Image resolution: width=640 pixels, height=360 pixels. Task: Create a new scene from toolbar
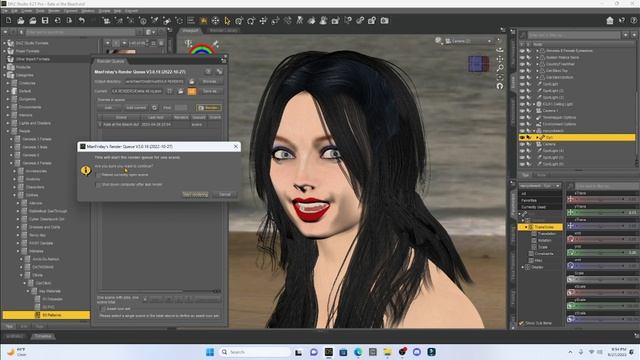[x=9, y=20]
